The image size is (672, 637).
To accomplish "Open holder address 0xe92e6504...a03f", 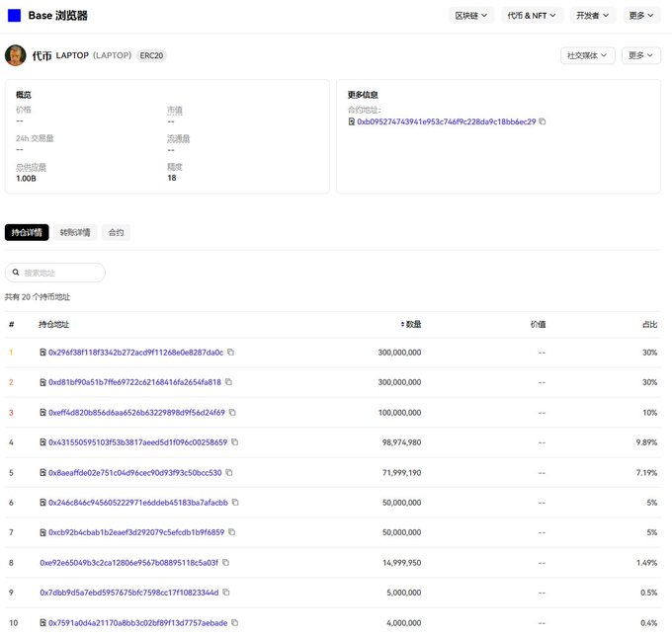I will point(129,563).
